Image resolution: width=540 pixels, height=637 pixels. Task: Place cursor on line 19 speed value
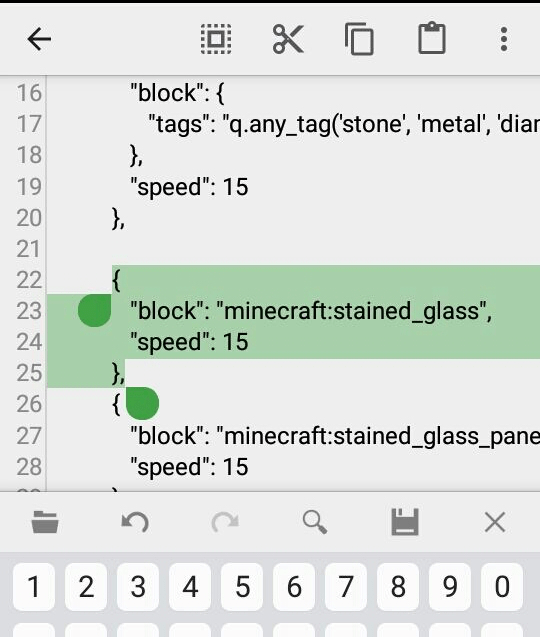[235, 187]
